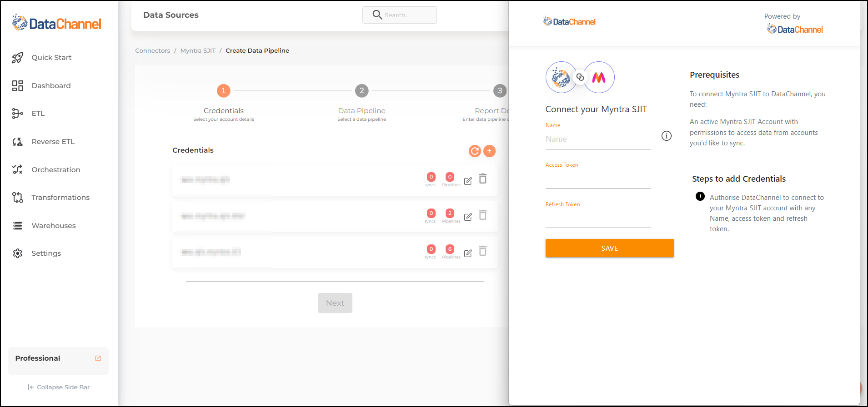This screenshot has height=407, width=868.
Task: Select the Professional plan card
Action: (58, 361)
